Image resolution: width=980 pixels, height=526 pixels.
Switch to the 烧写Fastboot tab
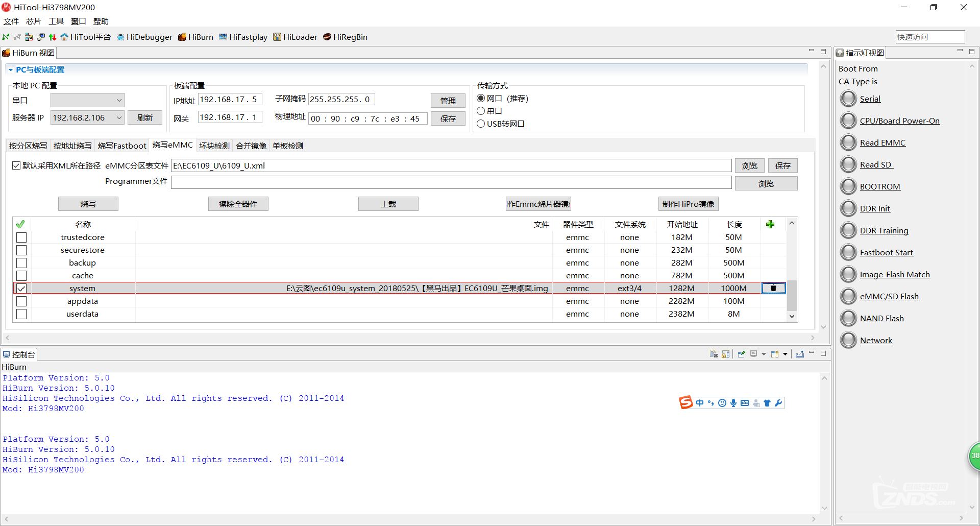[122, 146]
